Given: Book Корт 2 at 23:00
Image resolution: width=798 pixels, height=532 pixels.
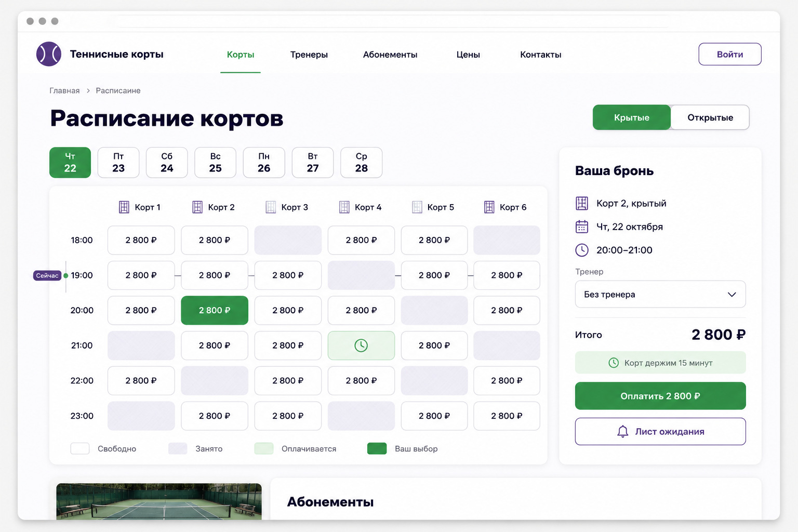Looking at the screenshot, I should point(215,416).
